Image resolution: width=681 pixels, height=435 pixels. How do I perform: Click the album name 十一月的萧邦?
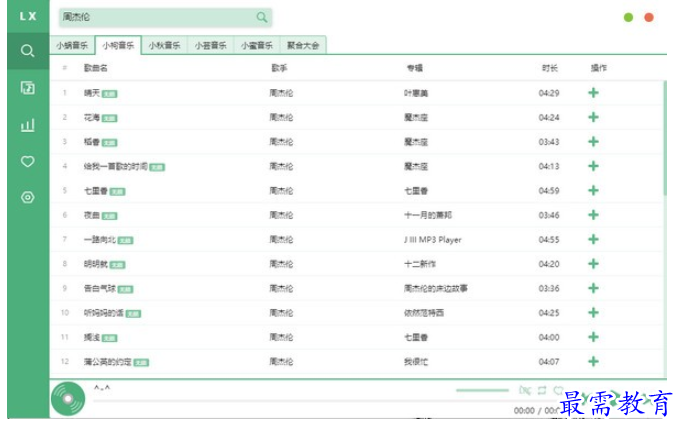pyautogui.click(x=428, y=215)
